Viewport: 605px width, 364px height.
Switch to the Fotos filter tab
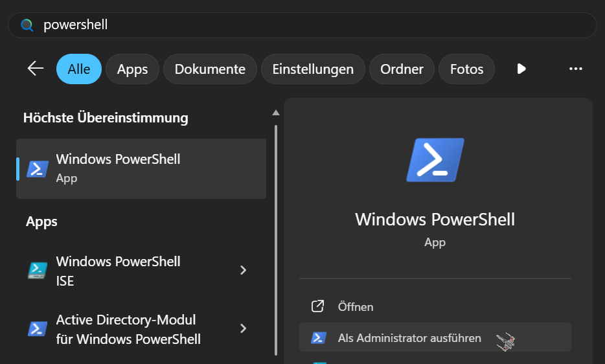pos(466,69)
